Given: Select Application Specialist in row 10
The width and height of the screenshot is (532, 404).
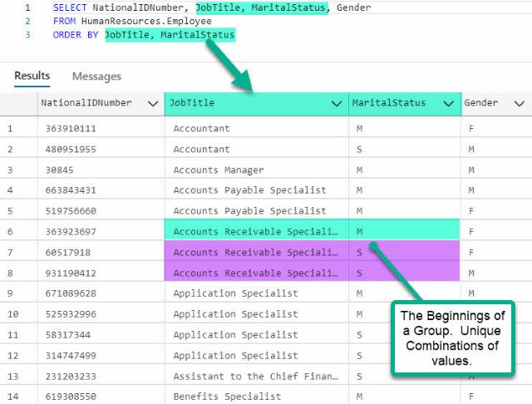Looking at the screenshot, I should (x=236, y=314).
